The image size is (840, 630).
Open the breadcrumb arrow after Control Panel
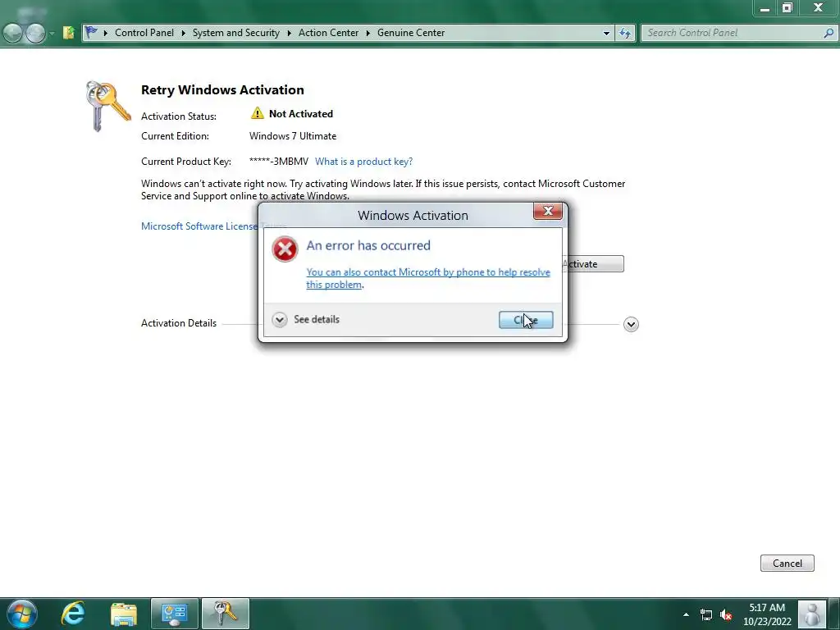point(183,33)
